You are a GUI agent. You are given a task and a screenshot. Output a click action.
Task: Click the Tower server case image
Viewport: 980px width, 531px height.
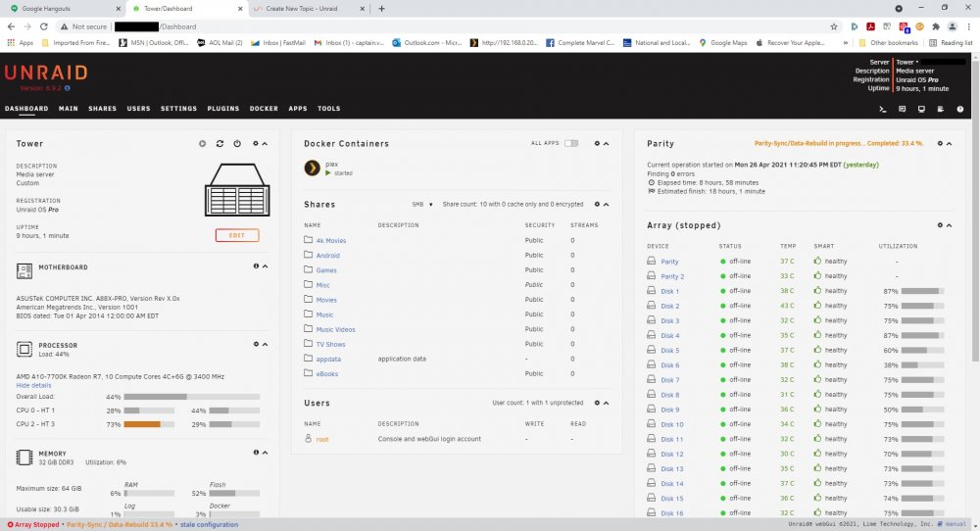pyautogui.click(x=237, y=190)
